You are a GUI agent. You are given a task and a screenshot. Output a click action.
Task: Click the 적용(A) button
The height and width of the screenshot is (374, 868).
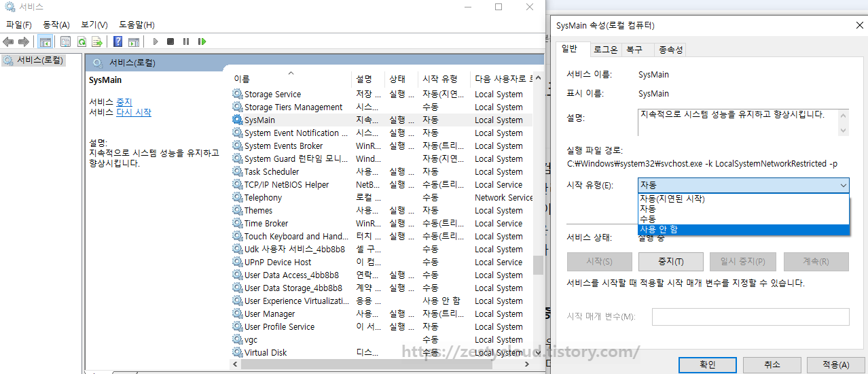pyautogui.click(x=835, y=364)
